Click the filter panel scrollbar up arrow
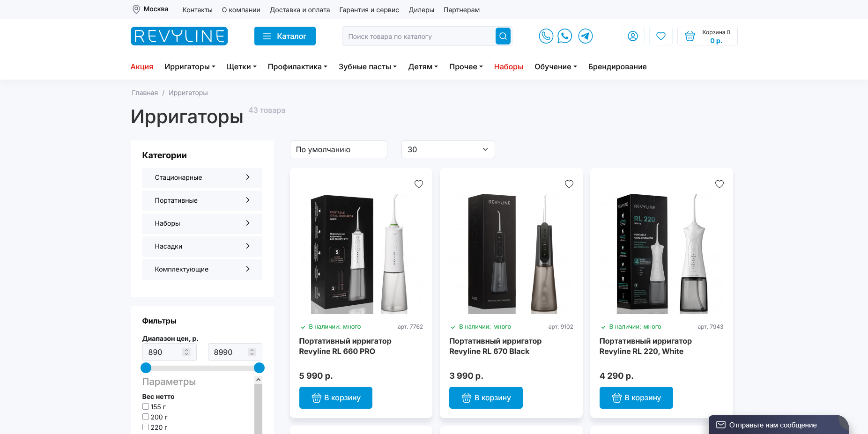Viewport: 868px width, 434px height. pos(258,380)
